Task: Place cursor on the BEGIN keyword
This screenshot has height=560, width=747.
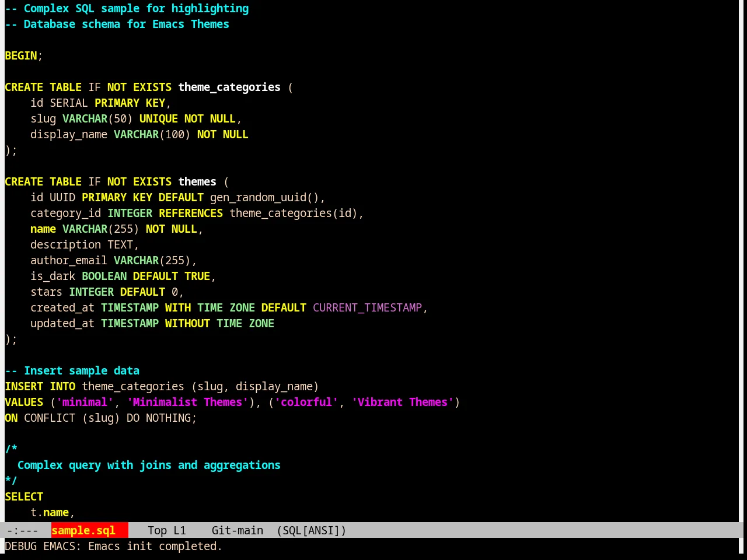Action: click(21, 55)
